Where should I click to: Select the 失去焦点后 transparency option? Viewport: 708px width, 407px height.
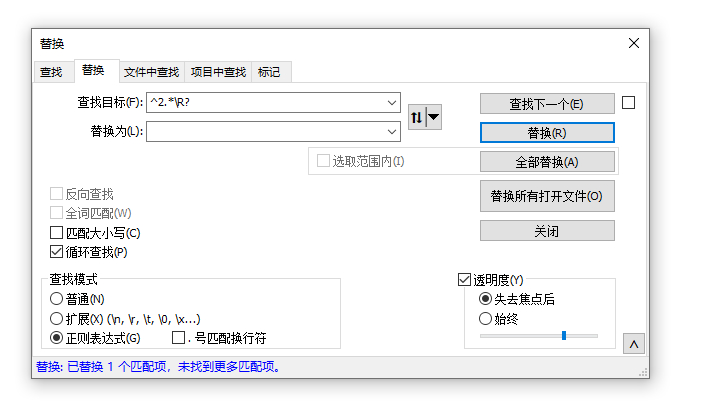[485, 299]
